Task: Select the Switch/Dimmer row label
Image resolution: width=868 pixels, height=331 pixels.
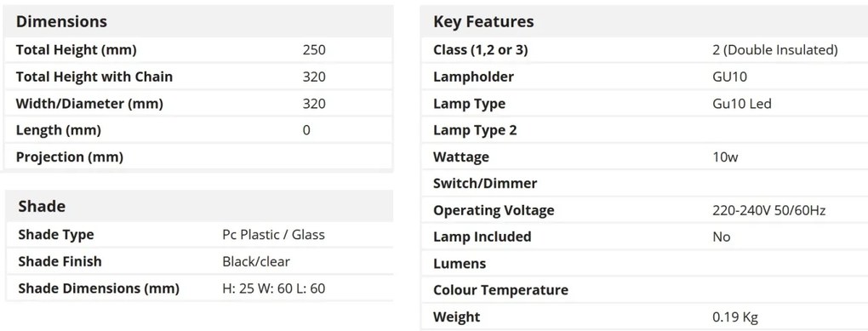Action: point(485,183)
